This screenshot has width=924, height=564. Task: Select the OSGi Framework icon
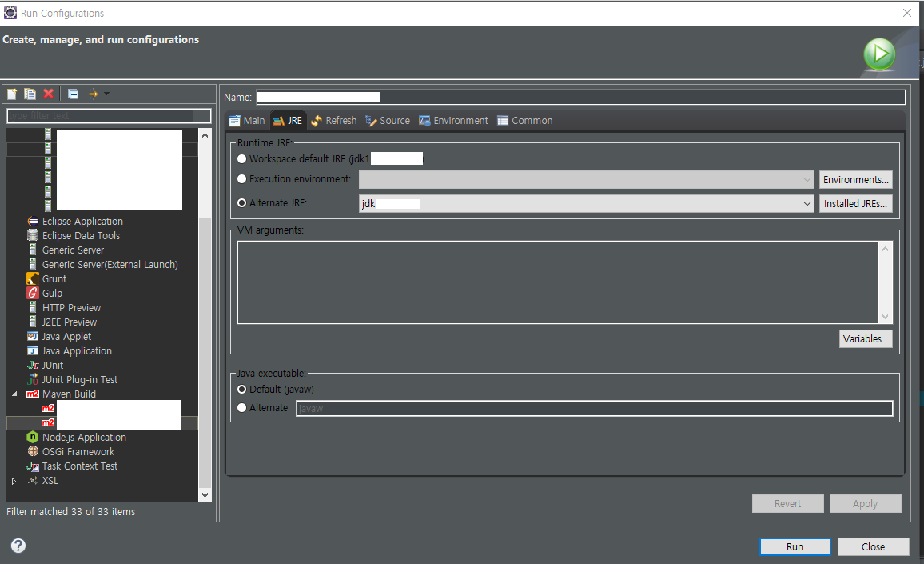pyautogui.click(x=33, y=451)
